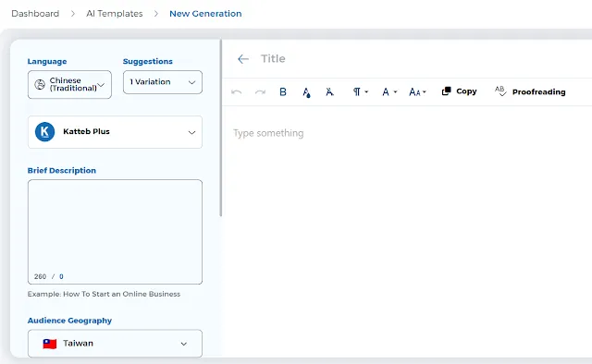Run Proofreading on the text

coord(530,91)
